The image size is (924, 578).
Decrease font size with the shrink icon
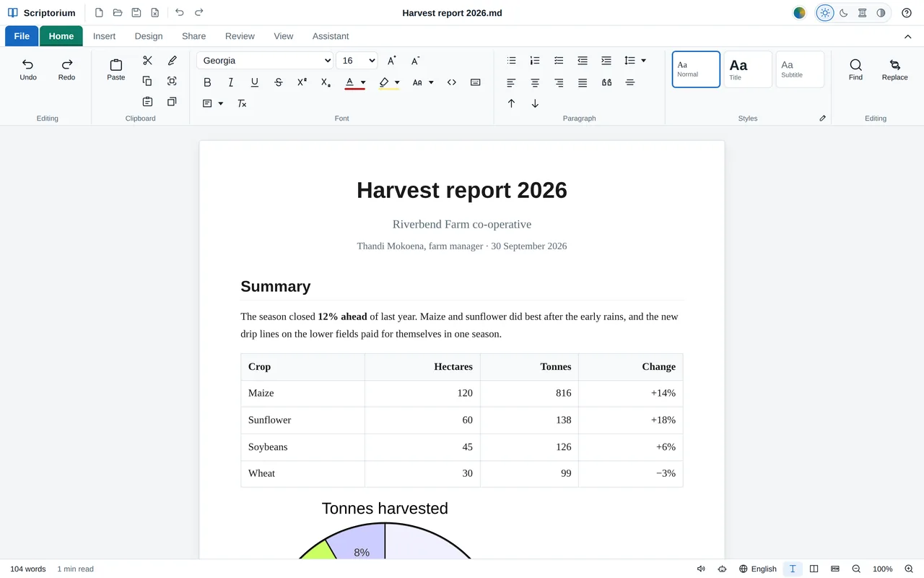[415, 61]
